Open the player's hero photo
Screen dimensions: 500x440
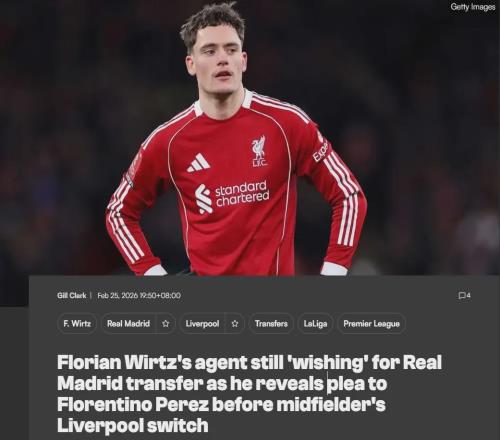[250, 138]
